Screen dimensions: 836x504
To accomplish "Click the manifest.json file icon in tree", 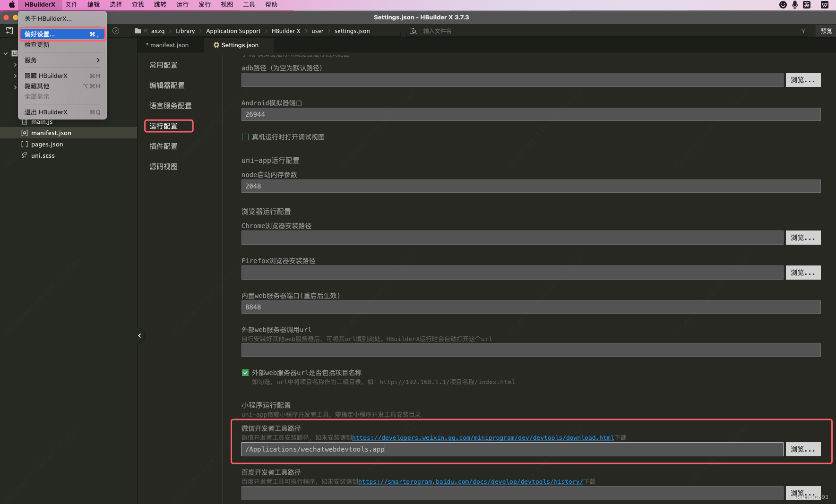I will tap(25, 133).
